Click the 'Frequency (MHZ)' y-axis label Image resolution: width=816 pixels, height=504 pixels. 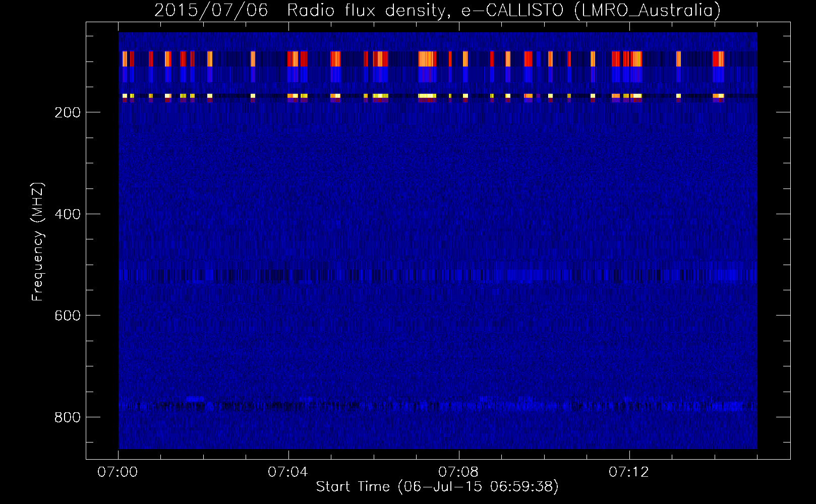click(38, 241)
